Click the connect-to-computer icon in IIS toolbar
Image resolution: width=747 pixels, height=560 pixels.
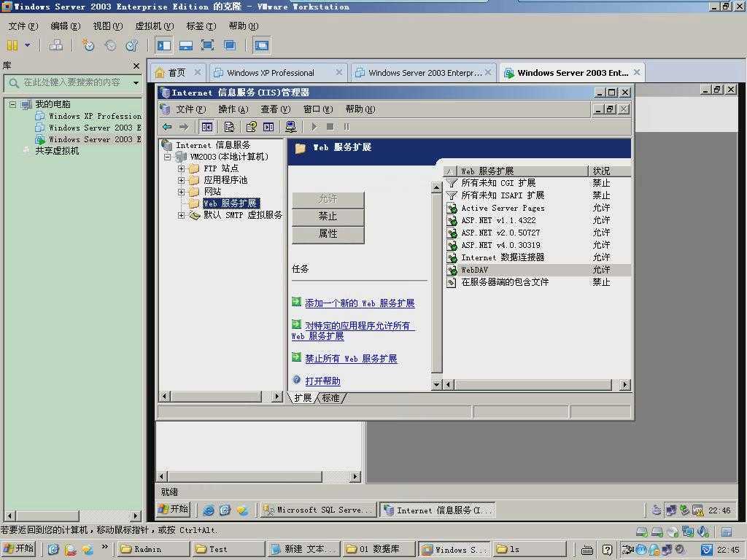(x=290, y=127)
